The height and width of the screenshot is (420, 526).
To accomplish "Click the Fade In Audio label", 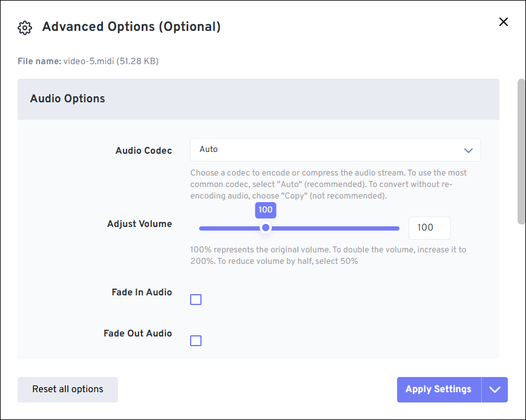I will point(142,292).
